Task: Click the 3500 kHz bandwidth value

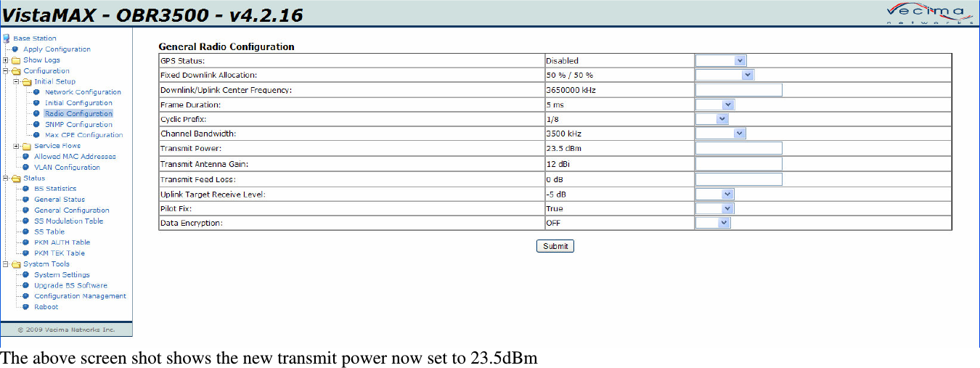Action: [563, 134]
